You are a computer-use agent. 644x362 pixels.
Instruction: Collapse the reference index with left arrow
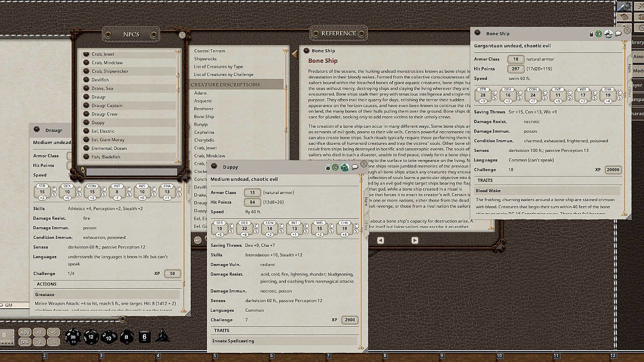click(x=294, y=53)
